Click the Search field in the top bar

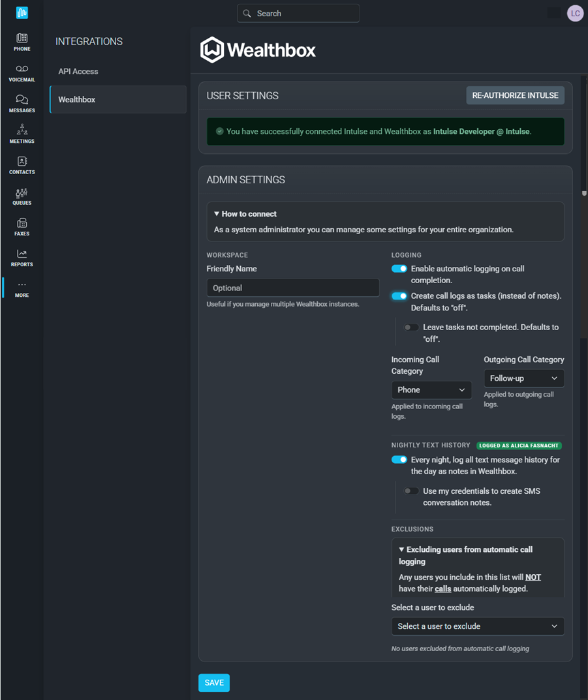point(298,14)
